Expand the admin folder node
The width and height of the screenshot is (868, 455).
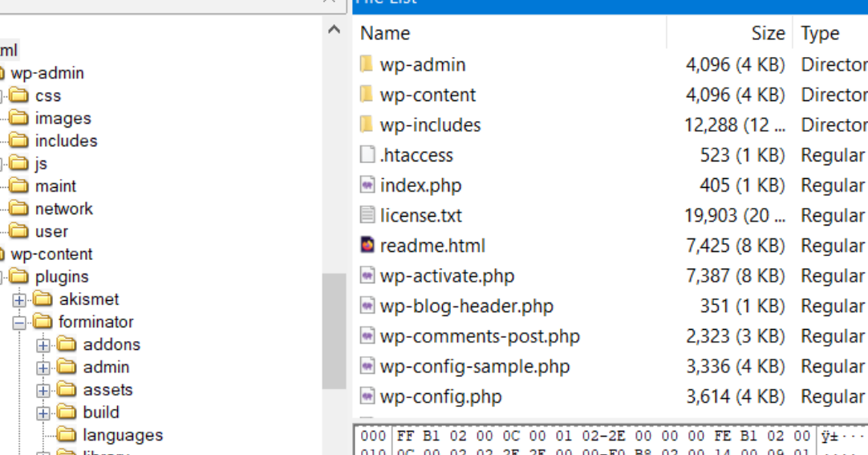coord(43,368)
